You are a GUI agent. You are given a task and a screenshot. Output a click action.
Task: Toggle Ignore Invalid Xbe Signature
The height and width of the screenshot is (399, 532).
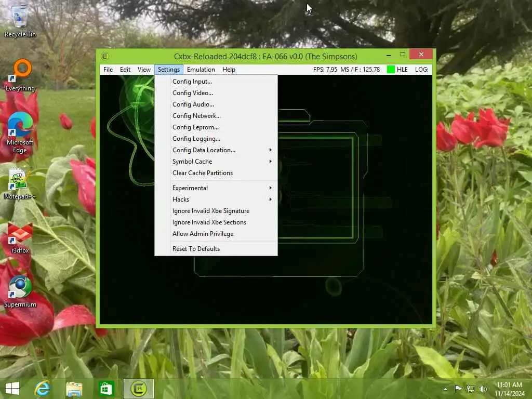click(x=216, y=211)
